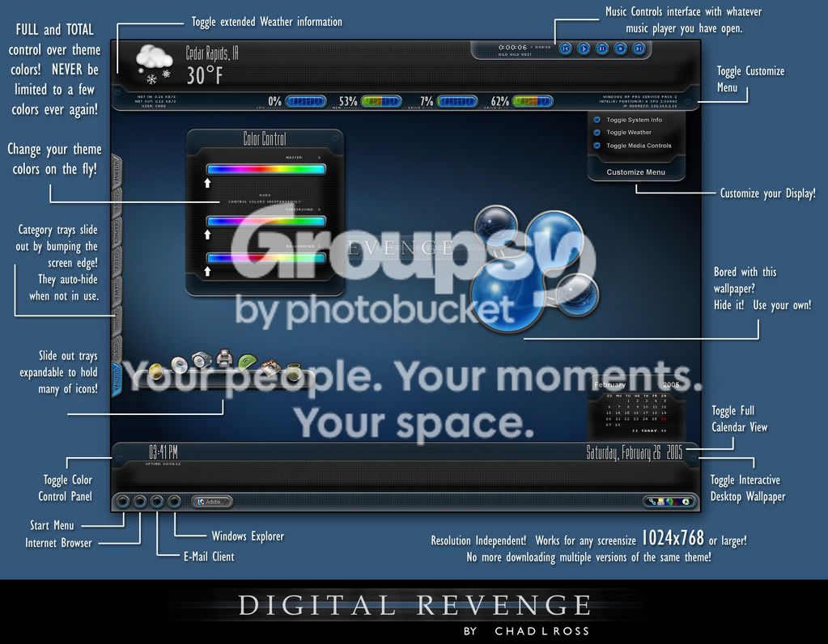Open the Start Menu round button

click(x=122, y=501)
